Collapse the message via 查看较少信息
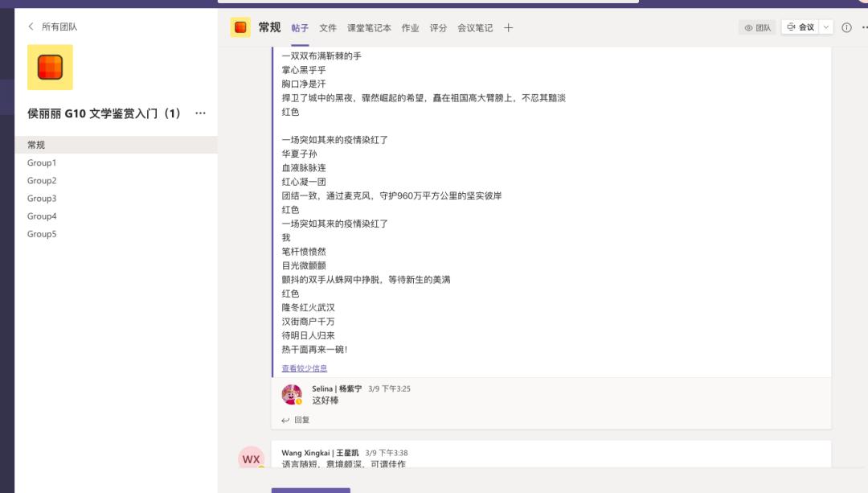The width and height of the screenshot is (868, 493). (x=302, y=368)
